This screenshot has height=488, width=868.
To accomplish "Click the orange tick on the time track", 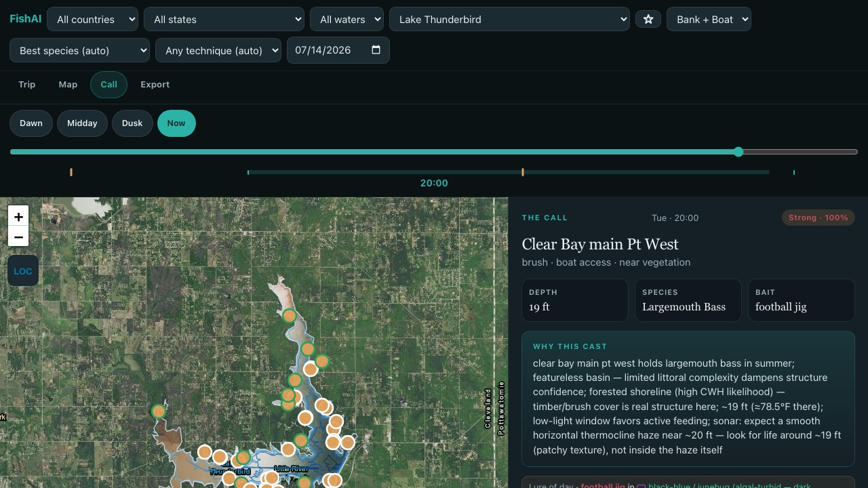I will click(522, 172).
